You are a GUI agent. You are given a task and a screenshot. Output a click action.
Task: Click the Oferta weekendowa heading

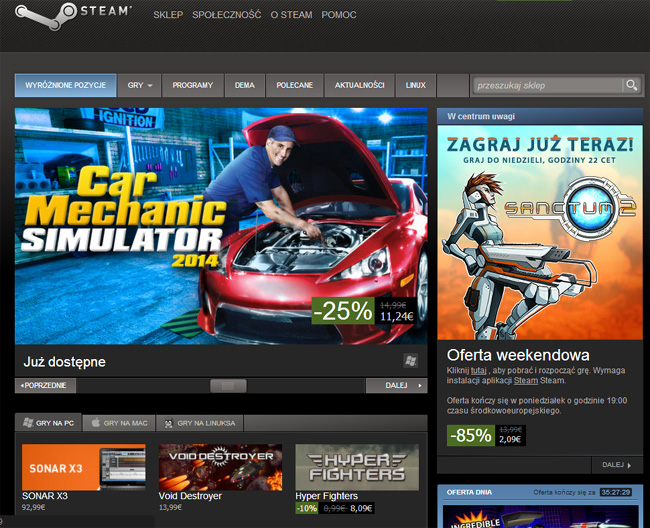[518, 355]
